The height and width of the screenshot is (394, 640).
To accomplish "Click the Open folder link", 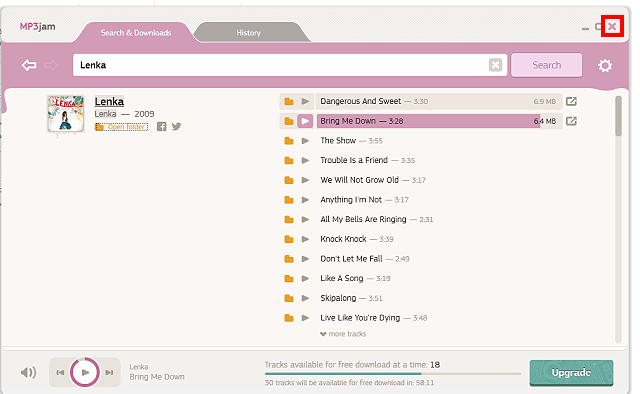I will click(121, 127).
